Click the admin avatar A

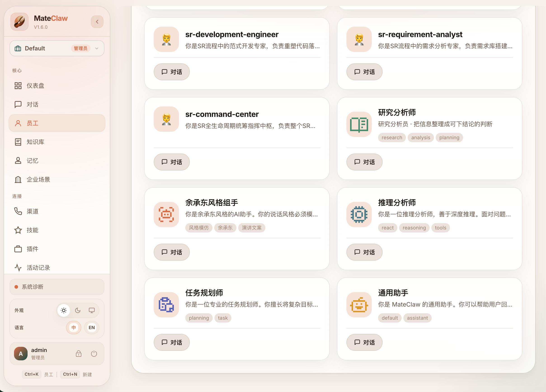pyautogui.click(x=21, y=354)
